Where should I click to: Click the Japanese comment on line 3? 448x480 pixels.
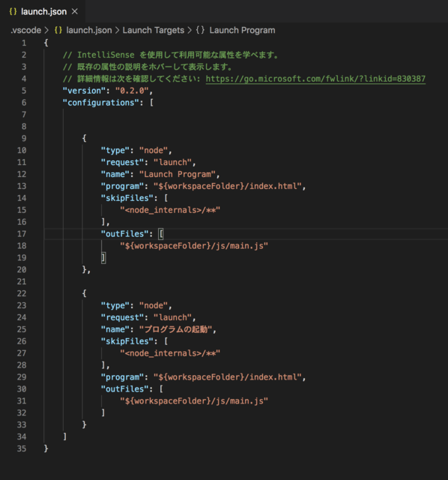click(148, 67)
